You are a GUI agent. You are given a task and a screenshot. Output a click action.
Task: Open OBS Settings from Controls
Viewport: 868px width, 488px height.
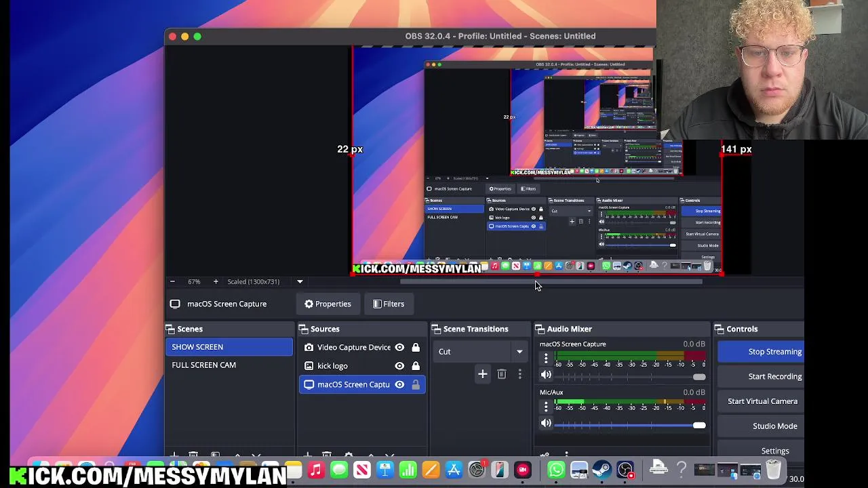tap(761, 451)
